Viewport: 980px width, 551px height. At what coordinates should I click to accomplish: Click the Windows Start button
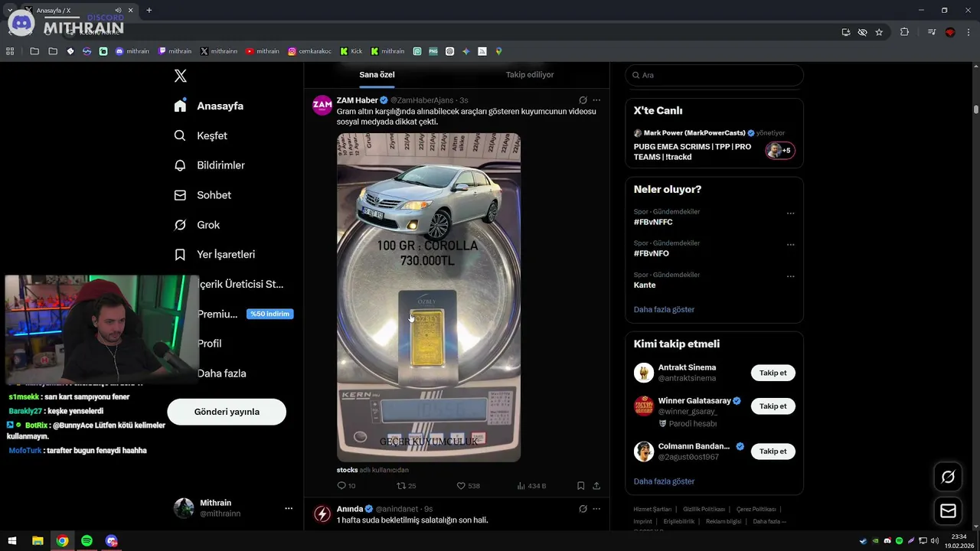coord(12,541)
